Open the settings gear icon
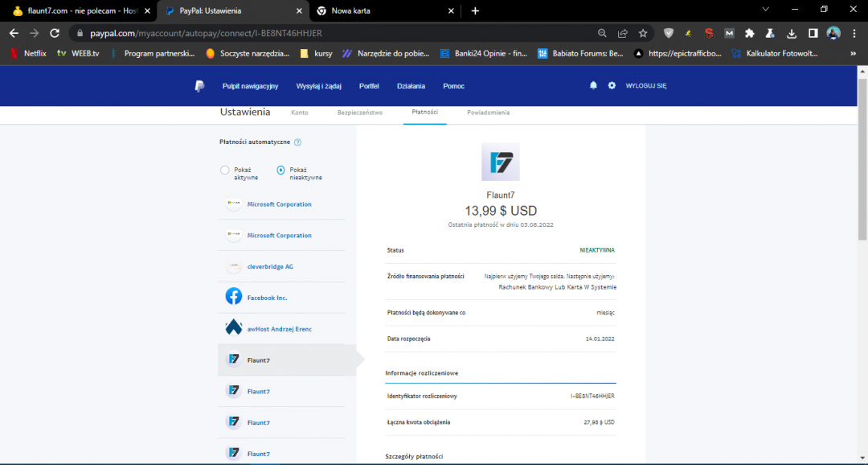868x465 pixels. coord(612,85)
